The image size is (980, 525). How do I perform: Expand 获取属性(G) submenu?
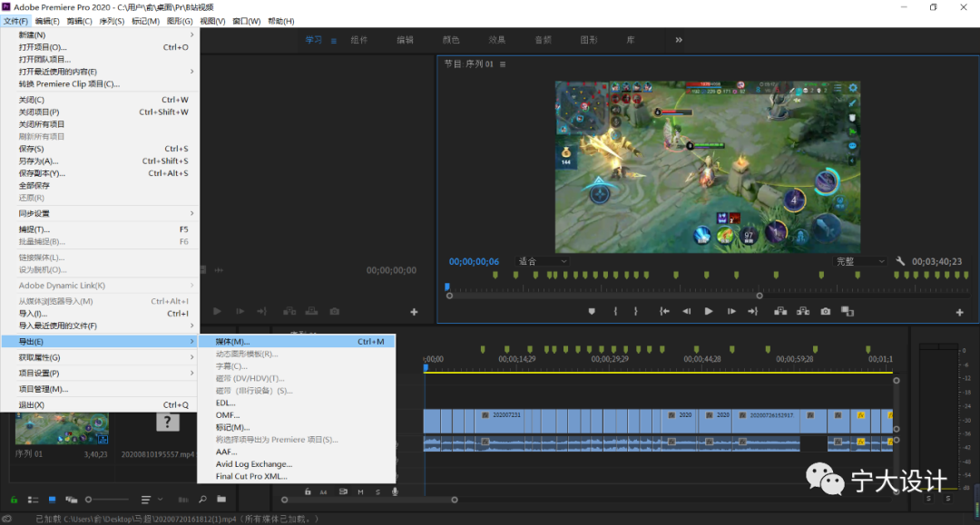point(100,357)
